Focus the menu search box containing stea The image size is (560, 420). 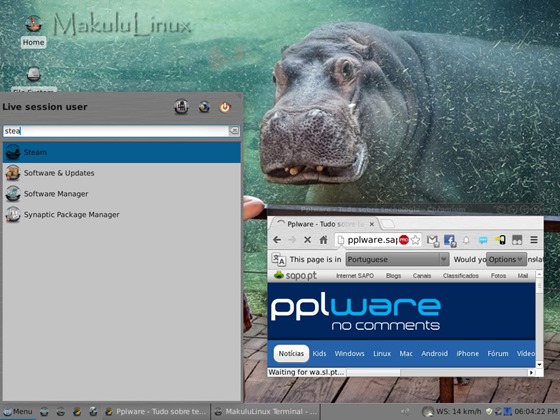pos(116,131)
